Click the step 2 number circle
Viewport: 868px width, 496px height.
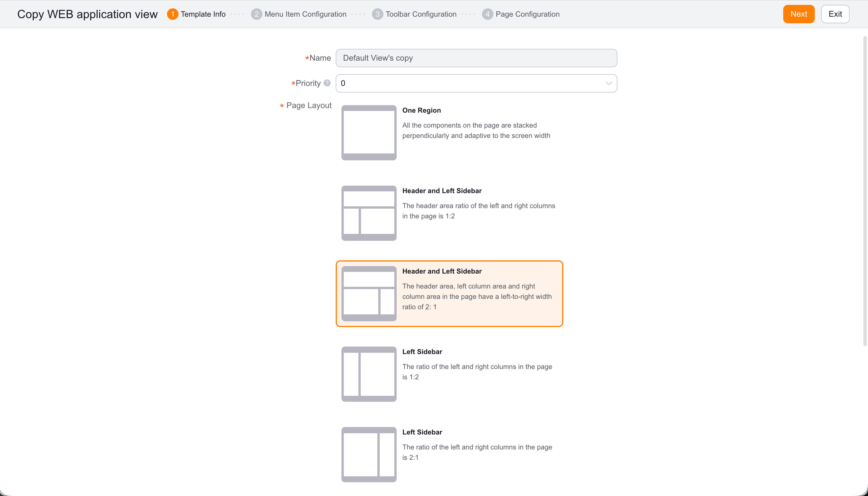(x=256, y=14)
